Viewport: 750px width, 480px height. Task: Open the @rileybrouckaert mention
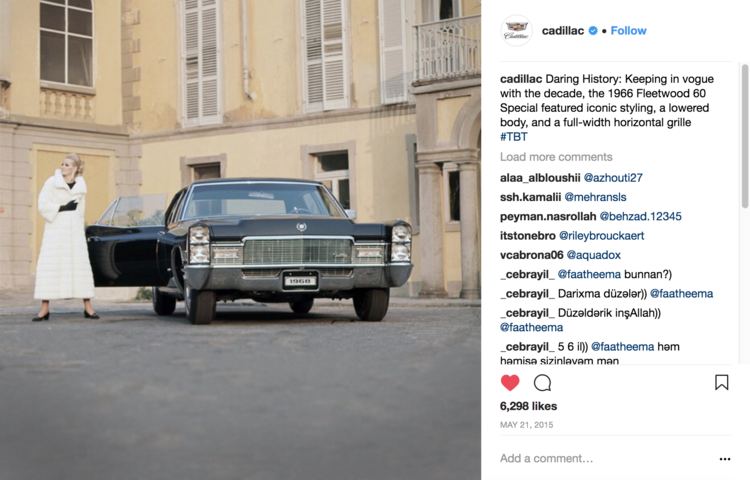pos(602,236)
